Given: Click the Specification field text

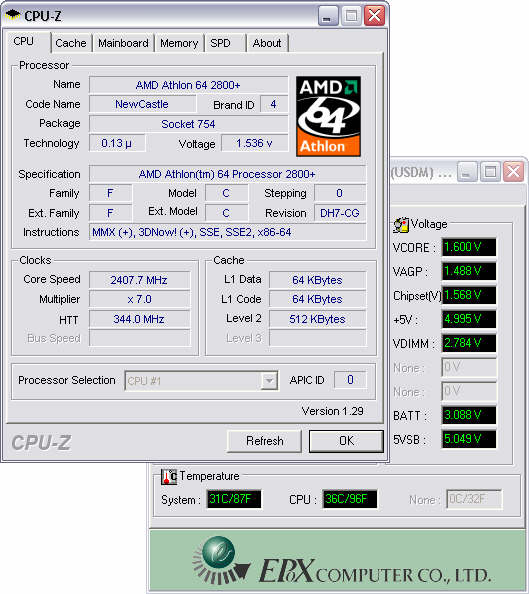Looking at the screenshot, I should pyautogui.click(x=227, y=174).
